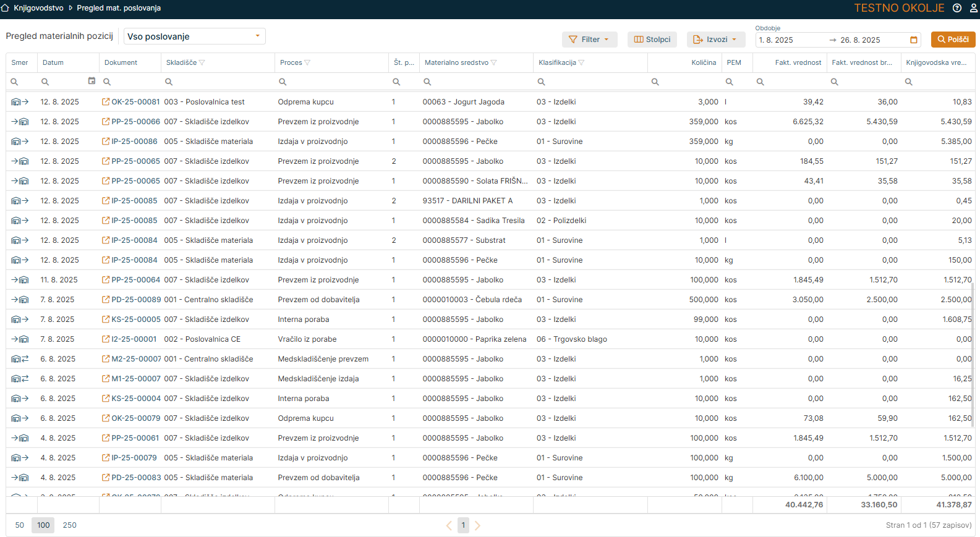Click the filter funnel icon on Klasifikacija column
Image resolution: width=980 pixels, height=537 pixels.
(581, 63)
